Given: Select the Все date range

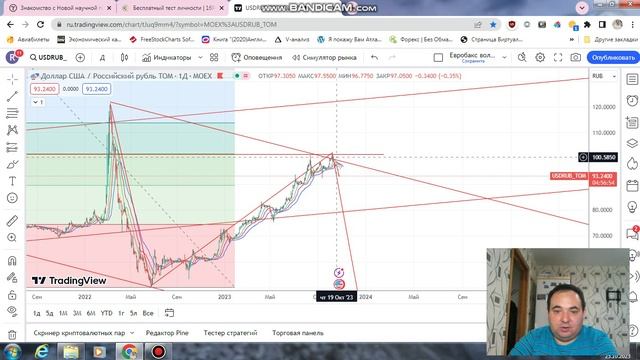Looking at the screenshot, I should [148, 313].
